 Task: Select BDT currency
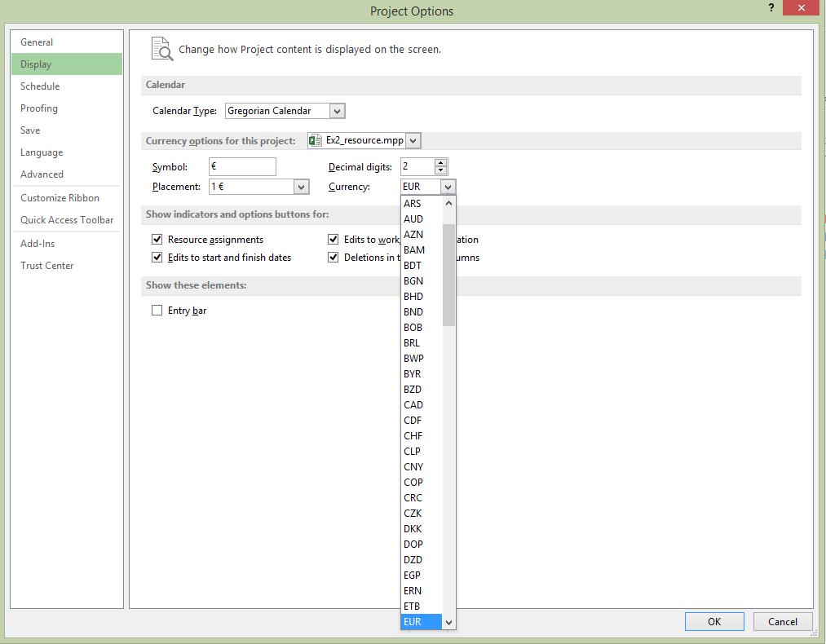coord(422,266)
